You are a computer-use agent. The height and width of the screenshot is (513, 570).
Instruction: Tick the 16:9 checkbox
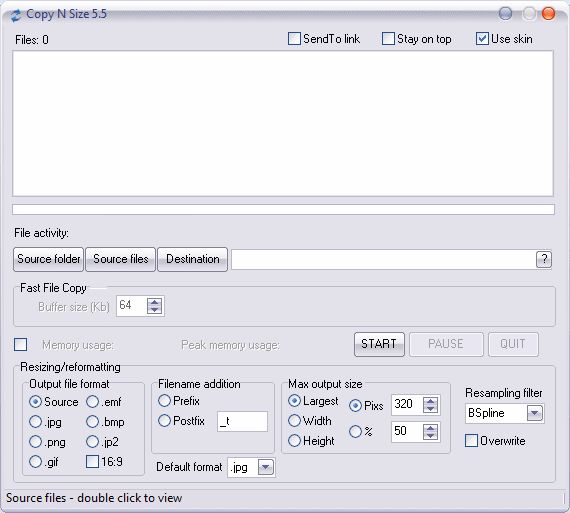click(92, 462)
